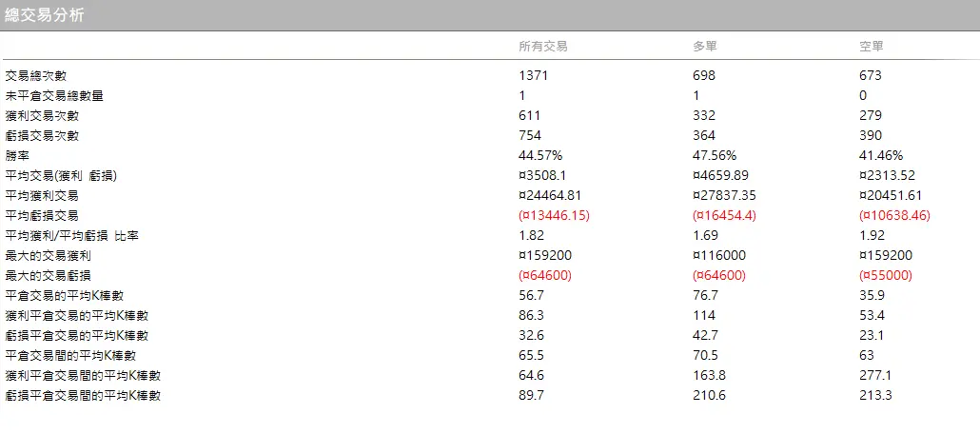Click the 總交易分析 panel title

click(x=44, y=15)
